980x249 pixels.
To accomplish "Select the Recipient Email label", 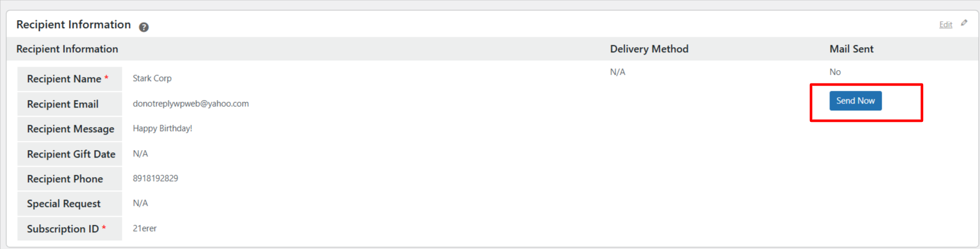I will click(63, 104).
